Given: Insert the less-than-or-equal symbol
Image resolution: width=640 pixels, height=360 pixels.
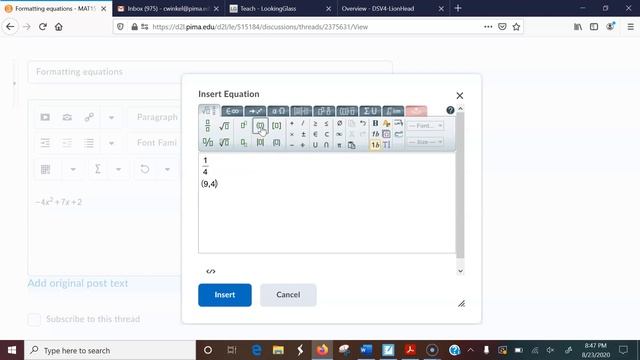Looking at the screenshot, I should [x=327, y=123].
